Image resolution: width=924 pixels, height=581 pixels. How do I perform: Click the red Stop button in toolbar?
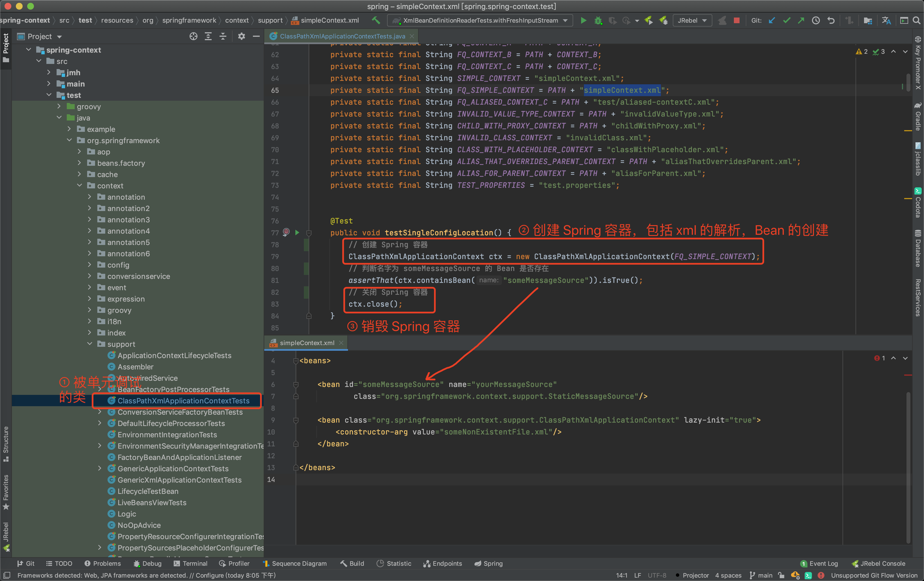point(736,20)
